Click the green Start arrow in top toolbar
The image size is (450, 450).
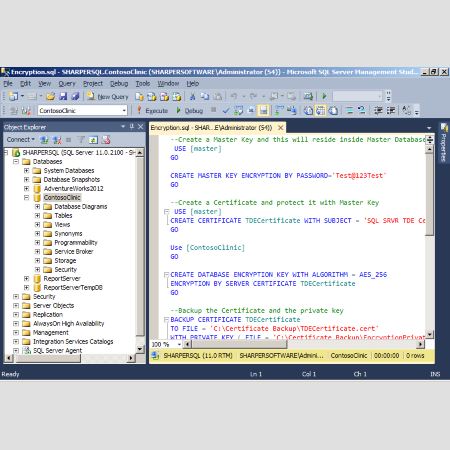[324, 97]
